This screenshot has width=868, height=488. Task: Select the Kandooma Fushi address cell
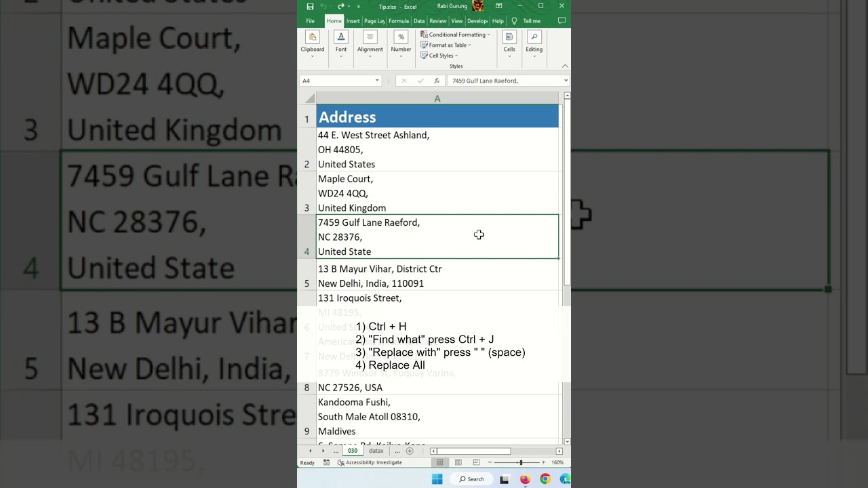[x=437, y=417]
